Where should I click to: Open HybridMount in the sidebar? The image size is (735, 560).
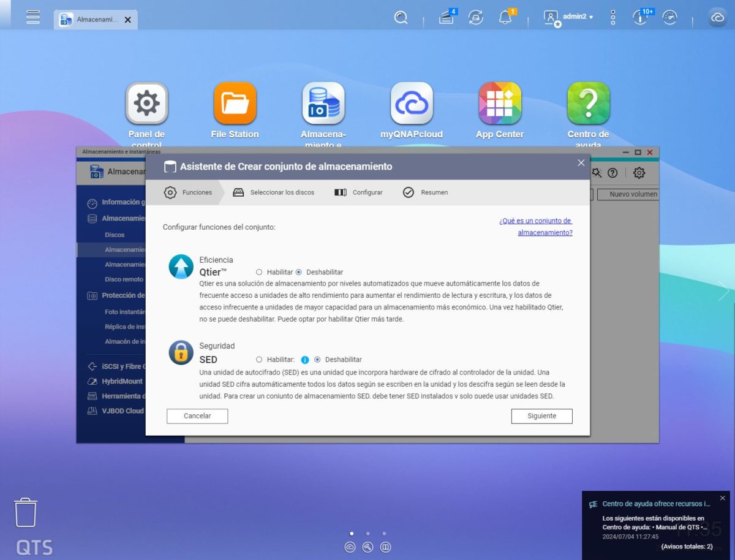(116, 381)
